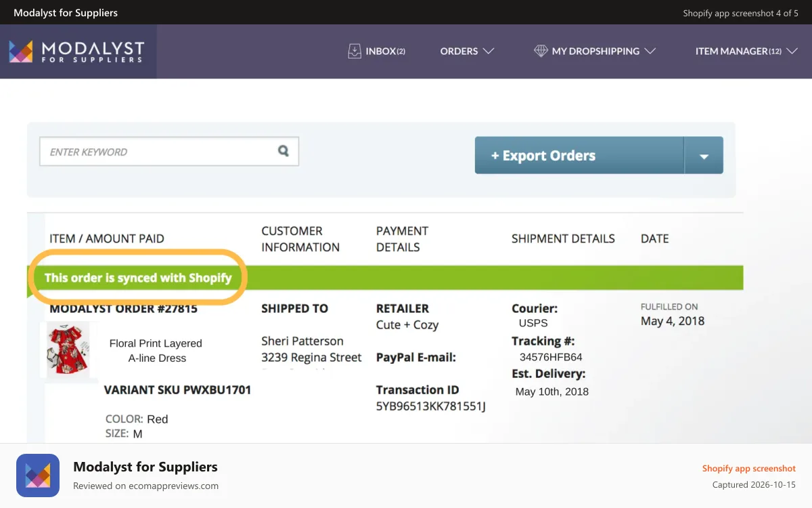The image size is (812, 508).
Task: Click the SHIPMENT DETAILS column header
Action: tap(563, 238)
